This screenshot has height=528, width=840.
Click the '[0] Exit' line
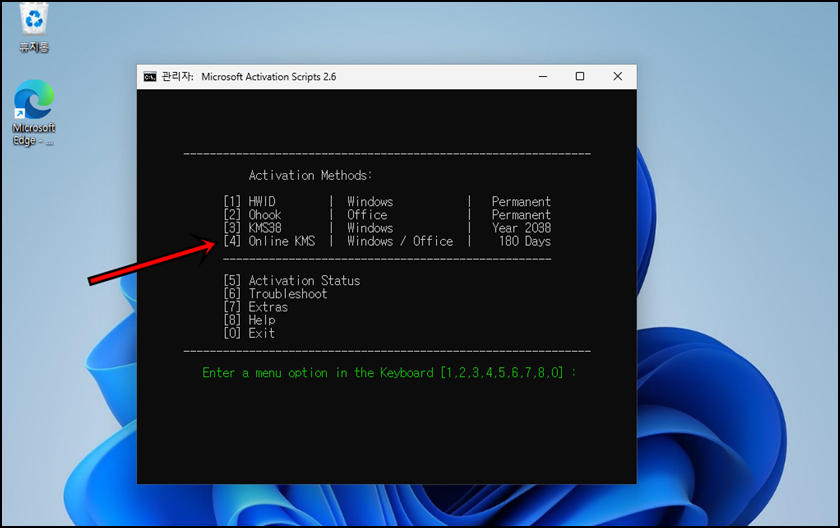pyautogui.click(x=249, y=333)
